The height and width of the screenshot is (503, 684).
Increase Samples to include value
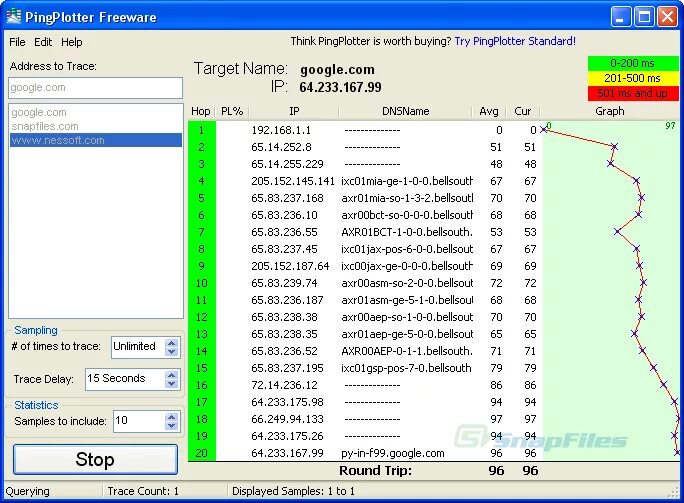[x=172, y=417]
